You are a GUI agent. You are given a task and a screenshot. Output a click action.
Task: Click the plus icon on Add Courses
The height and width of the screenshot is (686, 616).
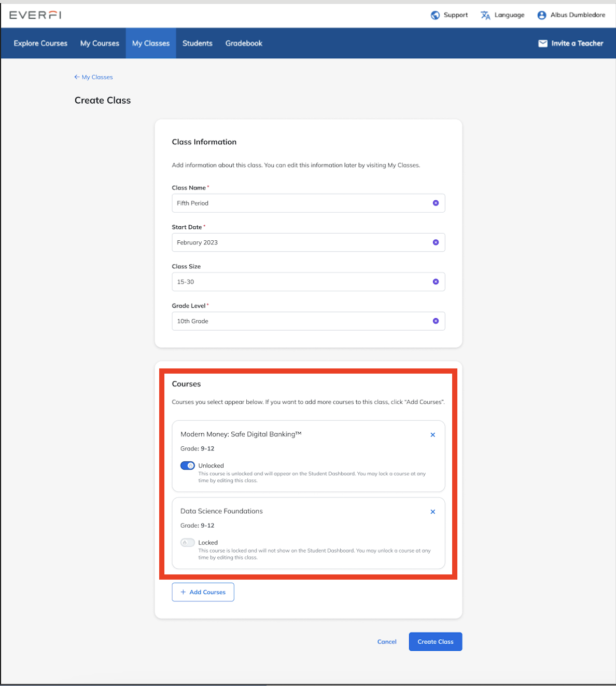tap(183, 592)
